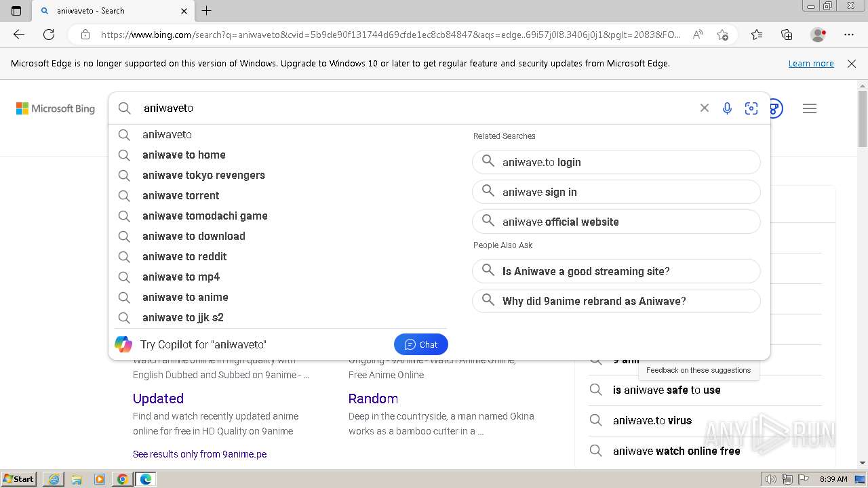Click the browser Back arrow
This screenshot has height=488, width=868.
19,35
